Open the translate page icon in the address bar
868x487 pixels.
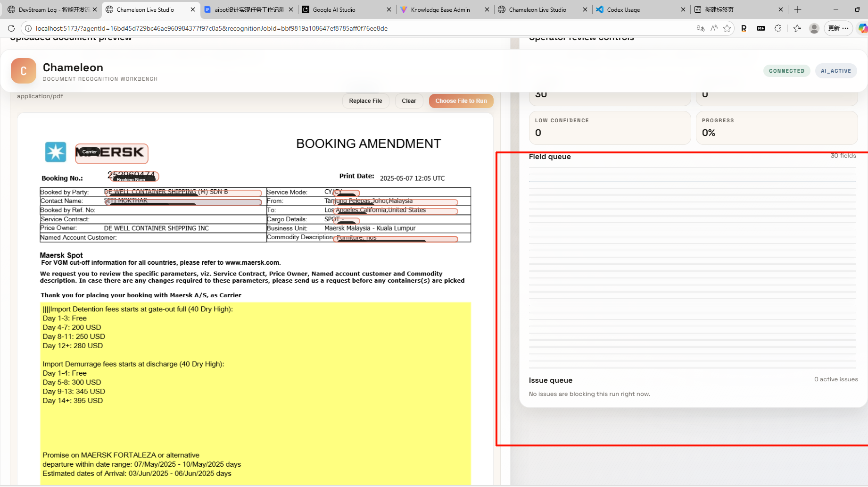click(x=700, y=28)
